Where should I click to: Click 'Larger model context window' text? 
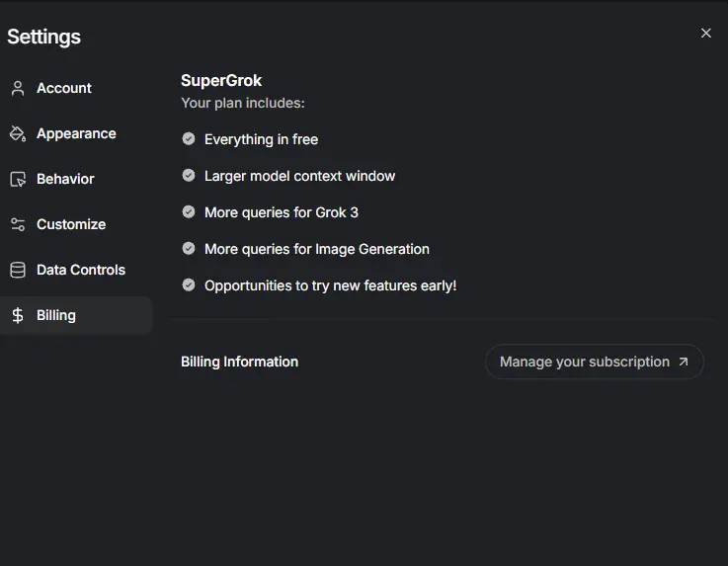[300, 176]
